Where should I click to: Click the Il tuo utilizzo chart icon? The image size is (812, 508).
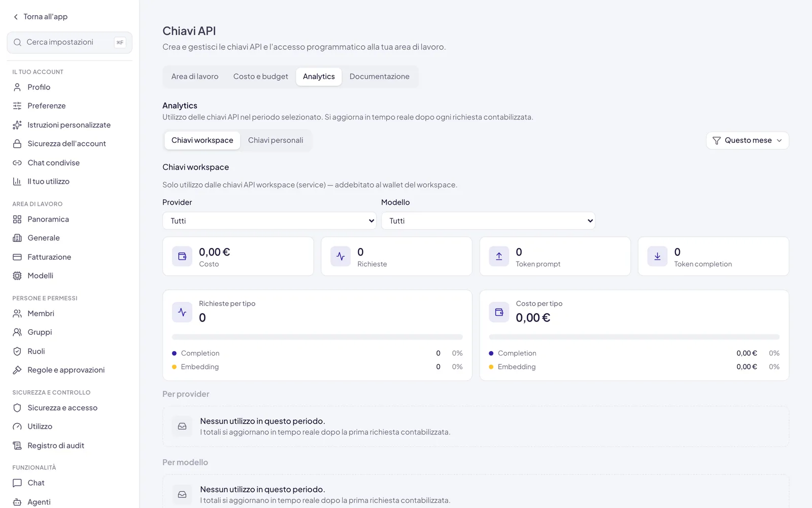tap(17, 181)
